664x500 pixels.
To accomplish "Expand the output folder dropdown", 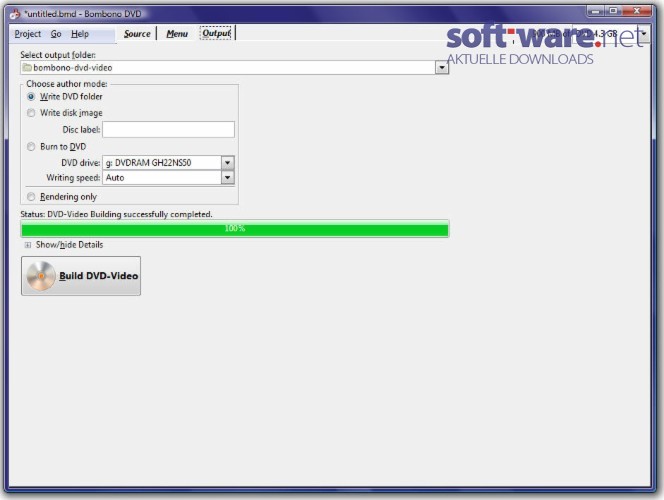I will (x=442, y=68).
